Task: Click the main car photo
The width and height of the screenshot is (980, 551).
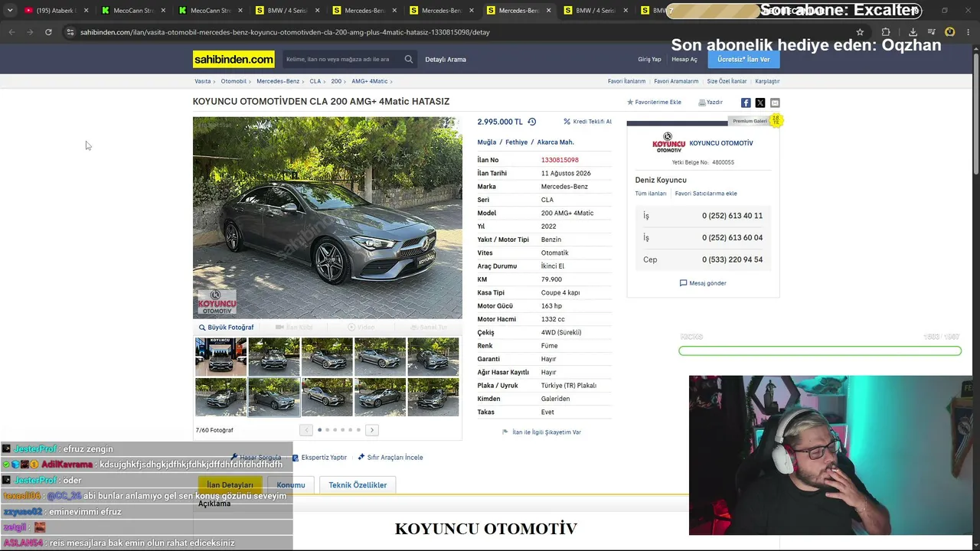Action: [328, 217]
